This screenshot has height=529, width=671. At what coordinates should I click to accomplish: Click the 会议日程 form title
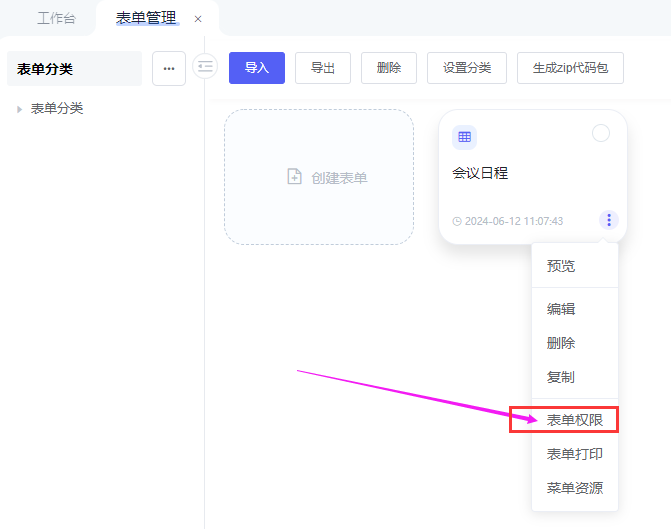[x=480, y=173]
